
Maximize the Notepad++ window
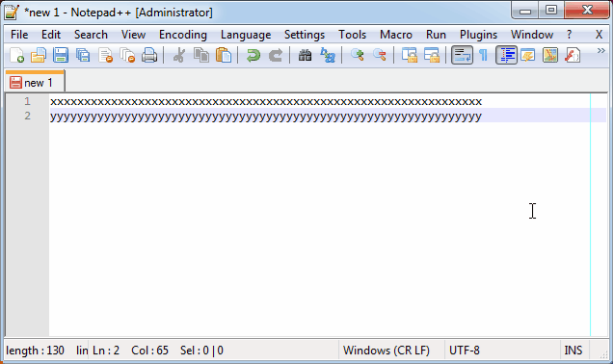tap(551, 10)
